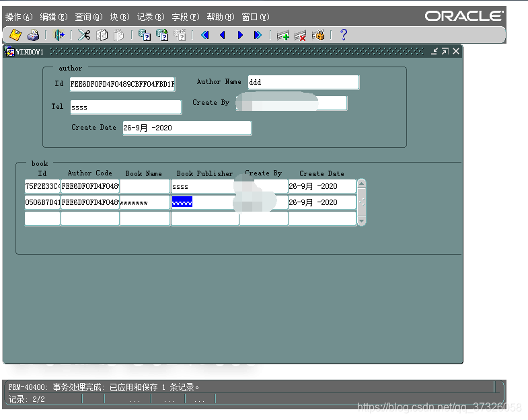Open the 帮助(H) menu

pos(220,17)
